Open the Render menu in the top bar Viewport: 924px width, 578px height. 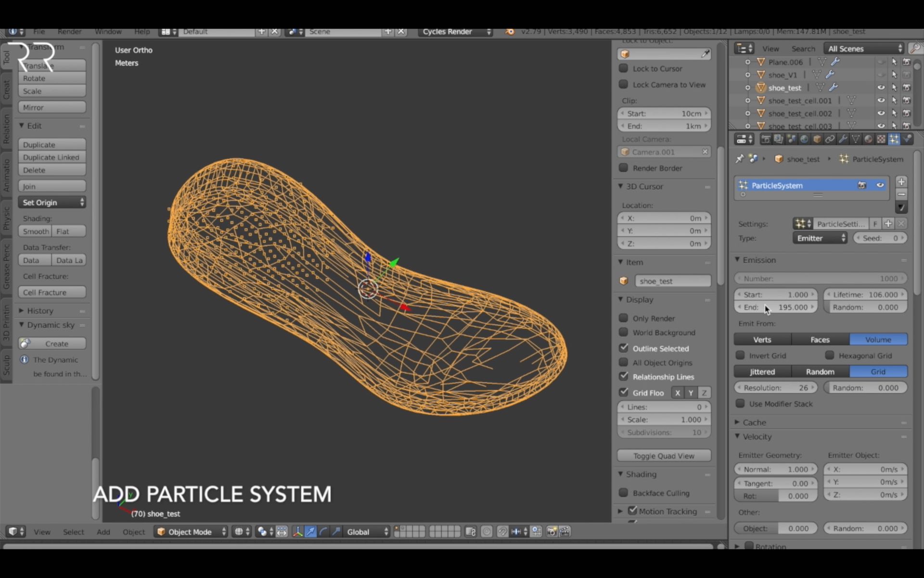point(69,31)
